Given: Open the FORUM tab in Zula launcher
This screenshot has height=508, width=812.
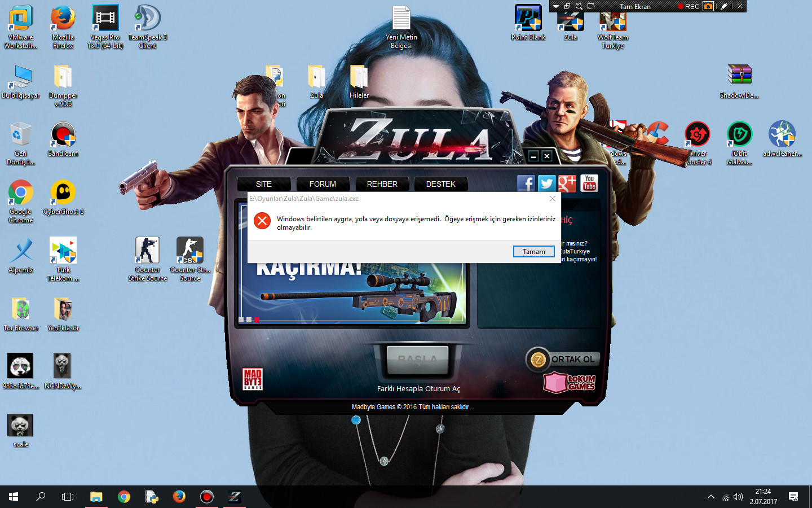Looking at the screenshot, I should click(x=323, y=184).
